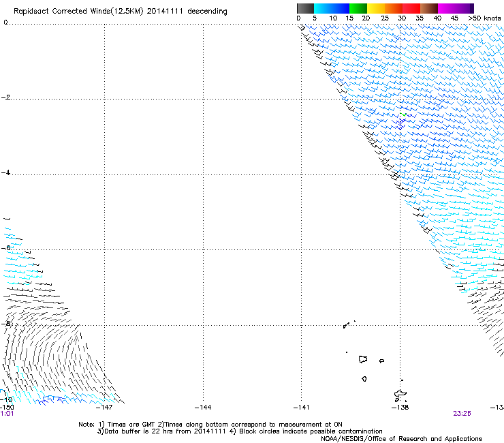Image resolution: width=504 pixels, height=443 pixels.
Task: Click the legend tick label 25
Action: pos(384,18)
